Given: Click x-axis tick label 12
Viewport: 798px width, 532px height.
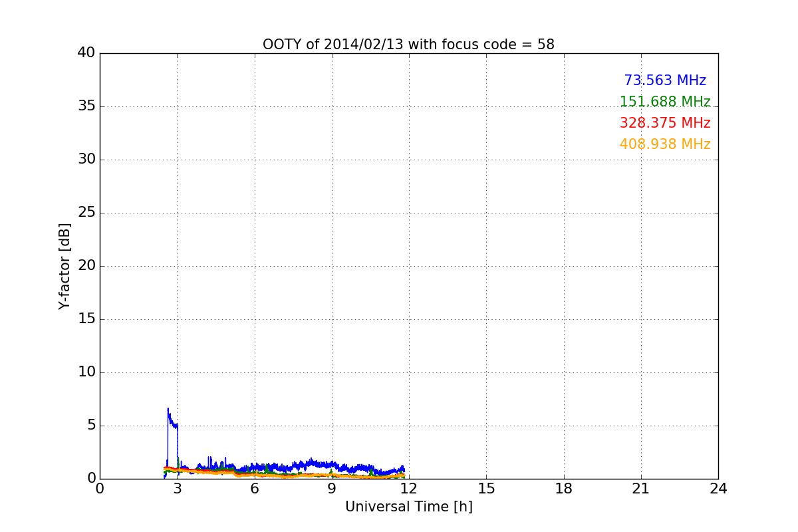Looking at the screenshot, I should point(409,489).
